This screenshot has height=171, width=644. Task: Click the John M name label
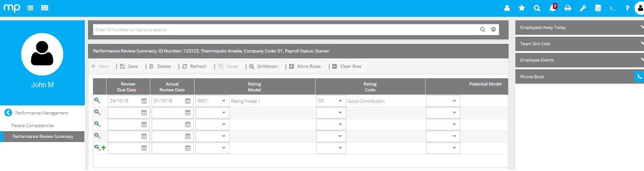pos(42,85)
